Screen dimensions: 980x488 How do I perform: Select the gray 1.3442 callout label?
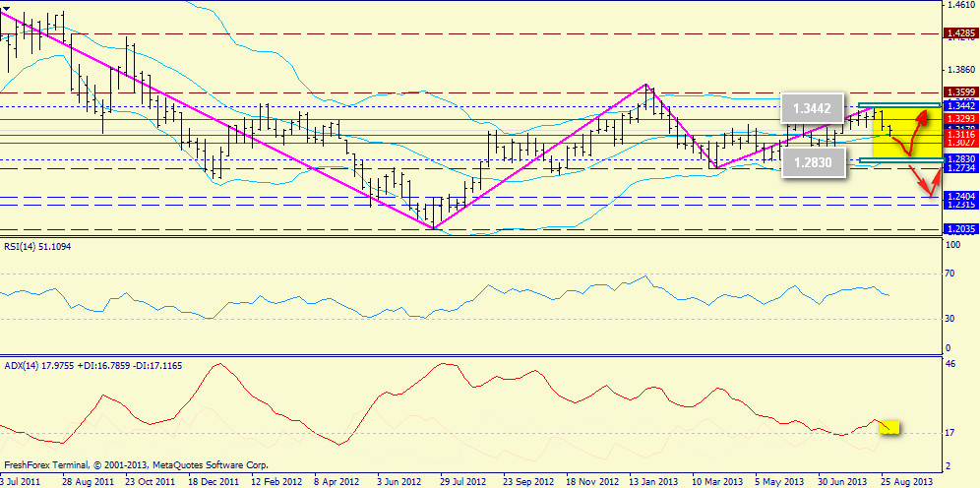point(814,108)
